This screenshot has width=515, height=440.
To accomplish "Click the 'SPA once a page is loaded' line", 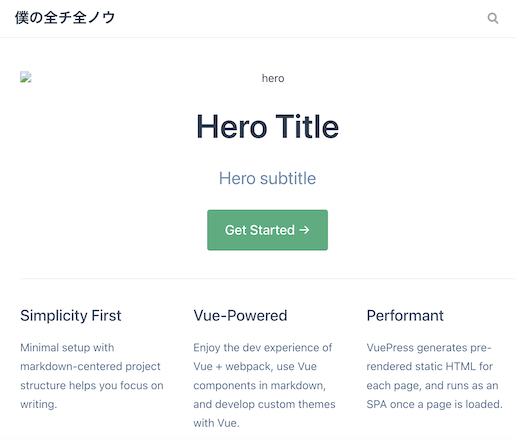I will click(434, 404).
